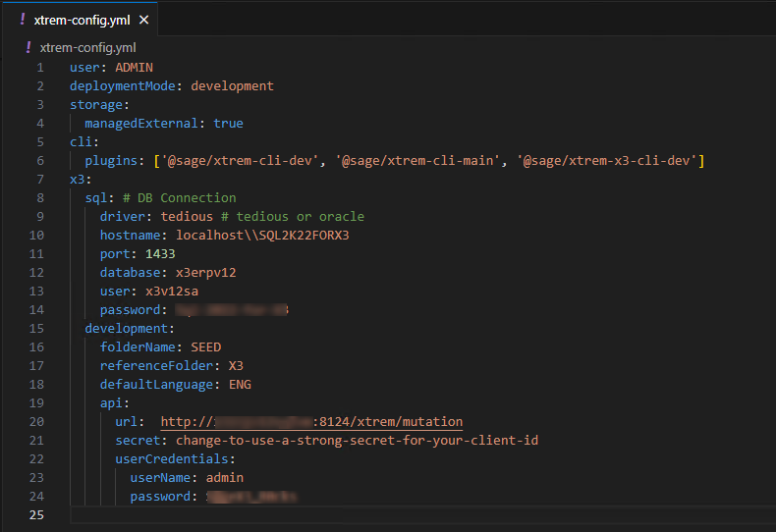This screenshot has height=532, width=776.
Task: Click the managedExternal 'true' value
Action: click(x=228, y=124)
